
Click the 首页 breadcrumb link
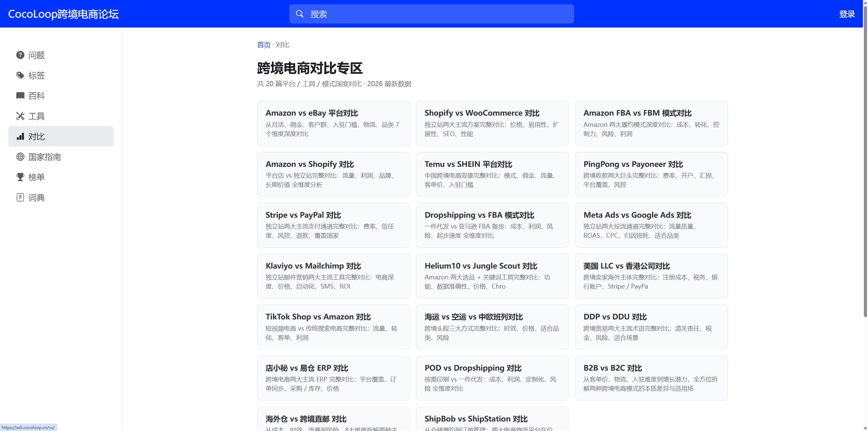(x=264, y=45)
